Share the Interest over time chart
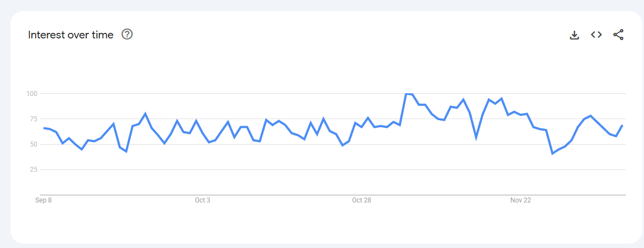 pos(618,35)
